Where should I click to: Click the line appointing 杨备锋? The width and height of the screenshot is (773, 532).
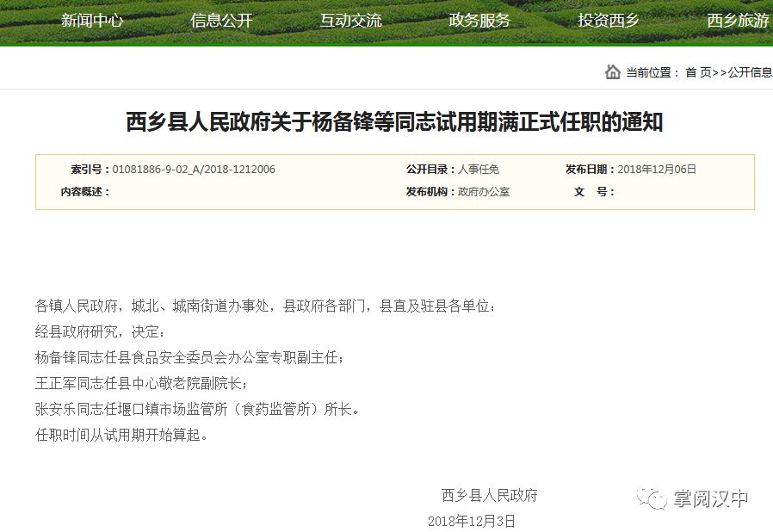[189, 357]
